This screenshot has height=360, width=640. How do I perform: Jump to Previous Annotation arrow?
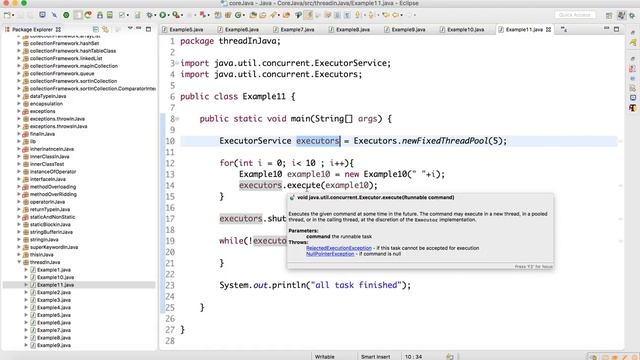371,15
